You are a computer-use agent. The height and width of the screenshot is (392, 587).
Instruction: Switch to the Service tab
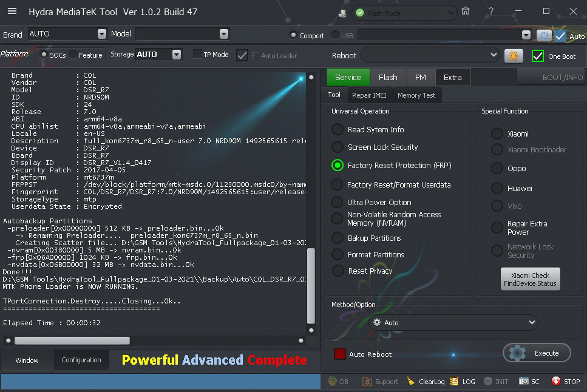pyautogui.click(x=348, y=77)
